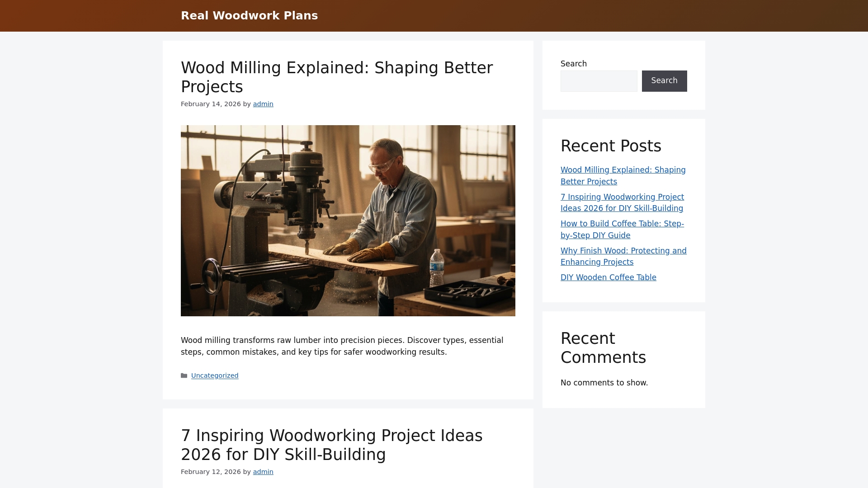Screen dimensions: 868x488
Task: Open the Uncategorized category page
Action: [x=215, y=375]
